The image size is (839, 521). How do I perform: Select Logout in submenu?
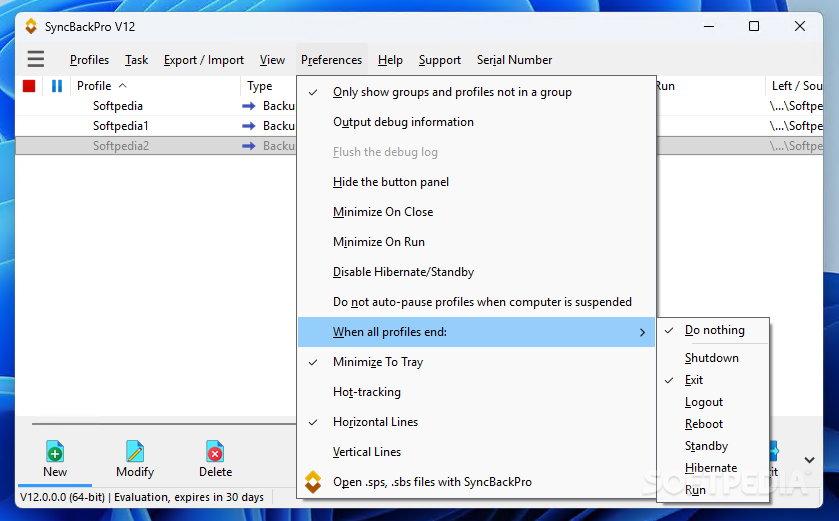[x=713, y=402]
